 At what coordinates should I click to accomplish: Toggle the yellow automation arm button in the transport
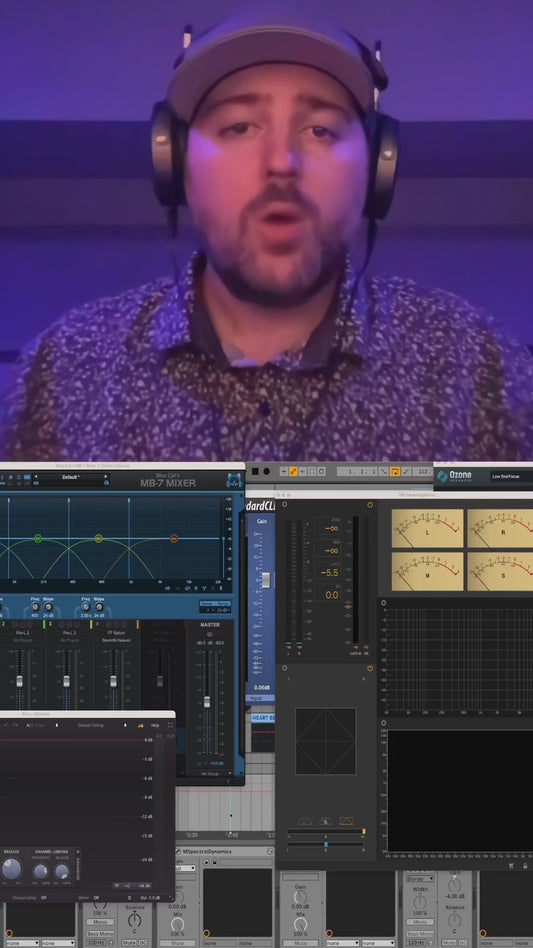(293, 472)
